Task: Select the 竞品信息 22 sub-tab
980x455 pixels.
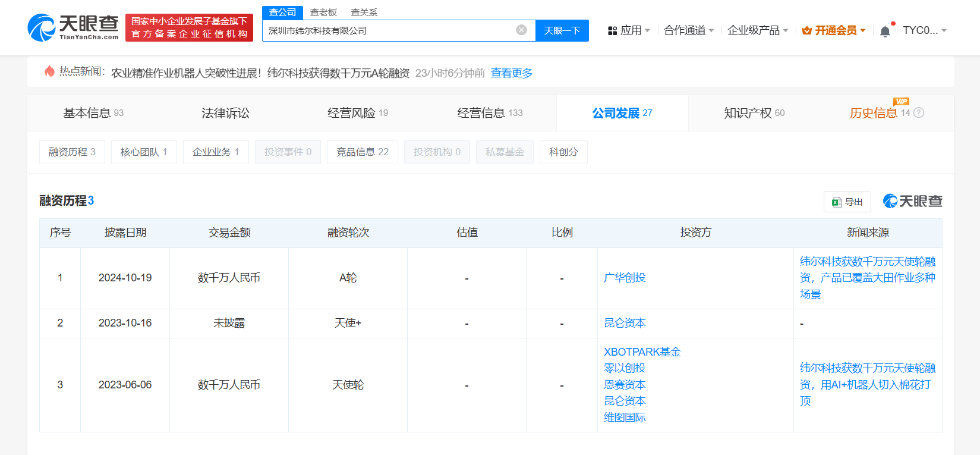Action: coord(363,152)
